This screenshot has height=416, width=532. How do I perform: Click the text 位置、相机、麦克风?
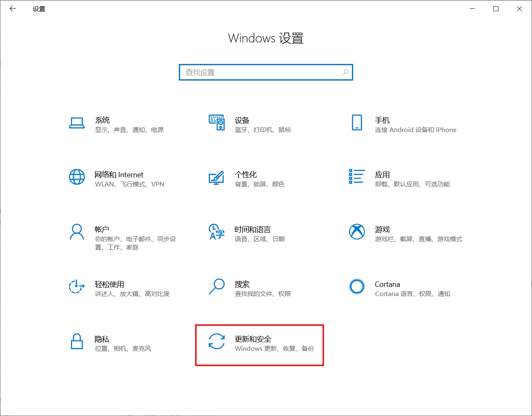point(123,349)
